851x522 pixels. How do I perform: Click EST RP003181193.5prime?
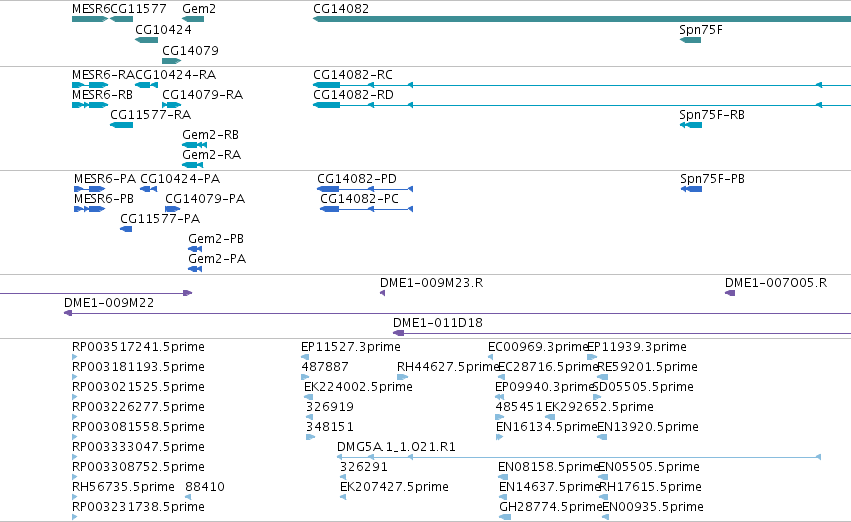[x=138, y=367]
